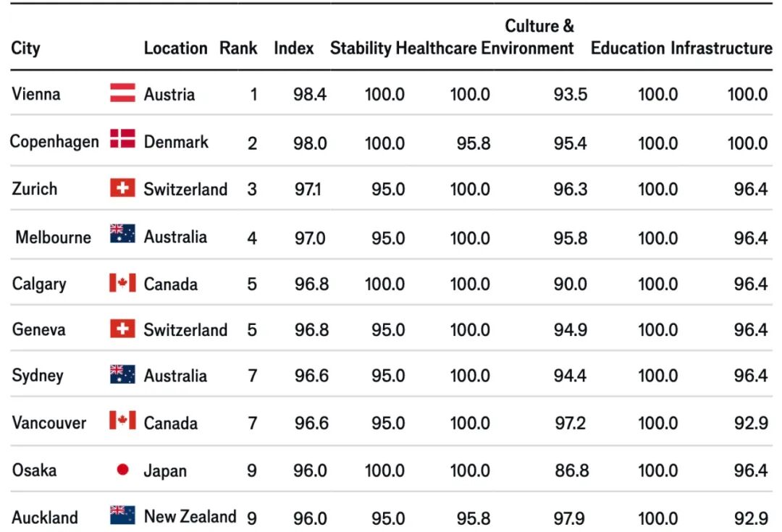Image resolution: width=782 pixels, height=532 pixels.
Task: Click the Denmark flag icon
Action: [122, 139]
